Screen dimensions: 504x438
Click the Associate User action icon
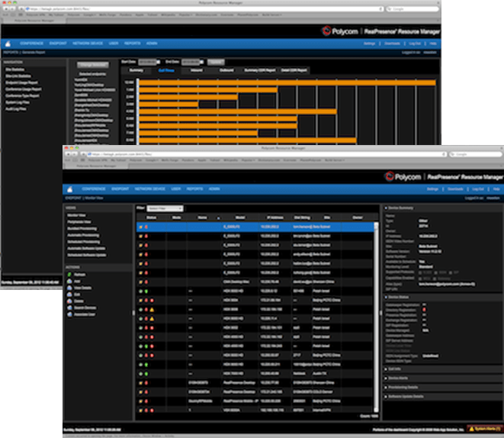69,314
